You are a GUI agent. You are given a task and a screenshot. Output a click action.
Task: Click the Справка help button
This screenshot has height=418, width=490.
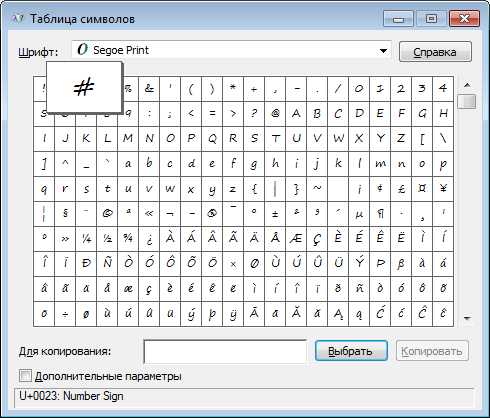[435, 52]
